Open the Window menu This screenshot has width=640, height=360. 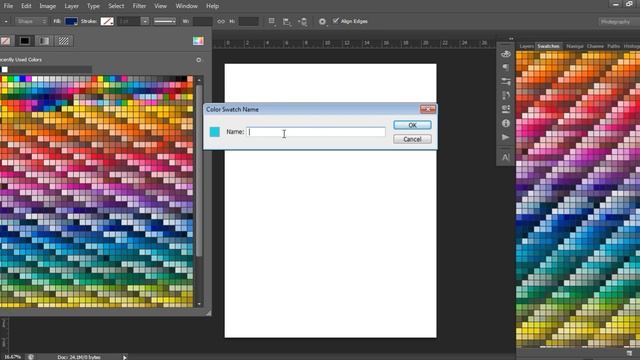[x=187, y=6]
